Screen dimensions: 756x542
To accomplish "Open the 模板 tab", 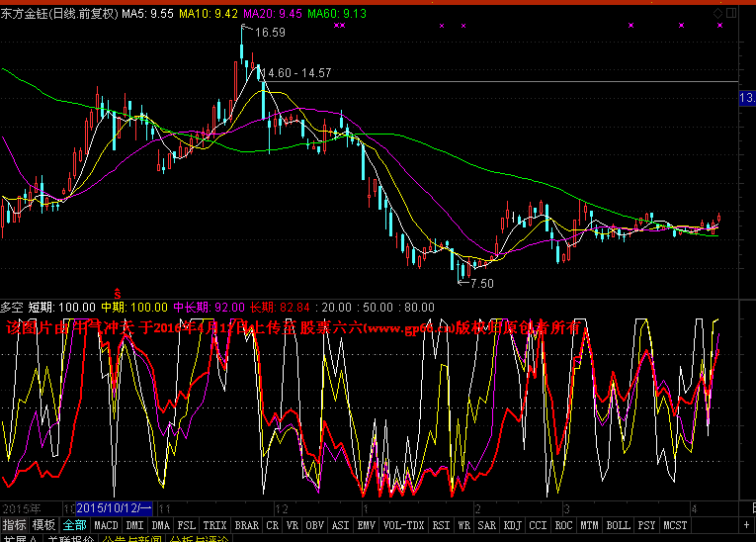I will click(x=43, y=524).
